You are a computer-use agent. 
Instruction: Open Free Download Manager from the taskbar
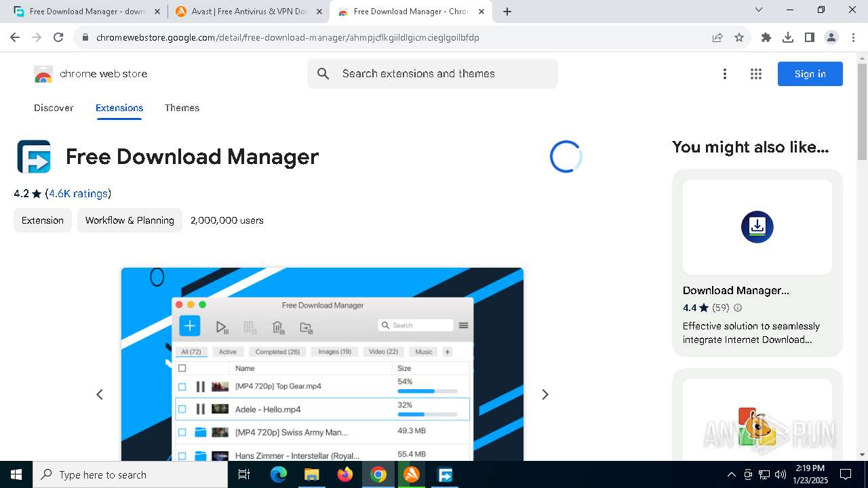[445, 474]
